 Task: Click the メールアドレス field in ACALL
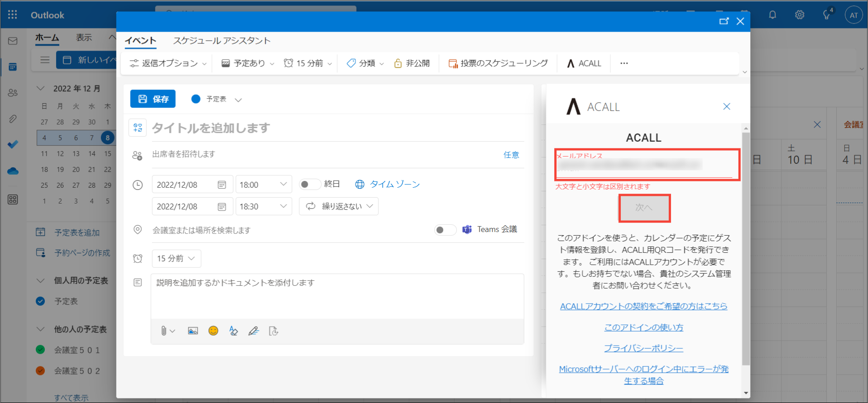click(x=644, y=165)
